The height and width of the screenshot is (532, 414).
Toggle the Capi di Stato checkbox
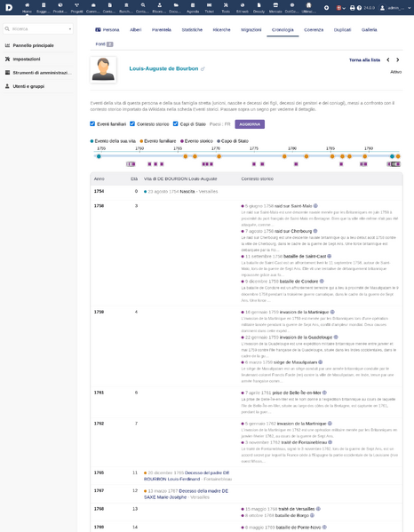click(175, 123)
